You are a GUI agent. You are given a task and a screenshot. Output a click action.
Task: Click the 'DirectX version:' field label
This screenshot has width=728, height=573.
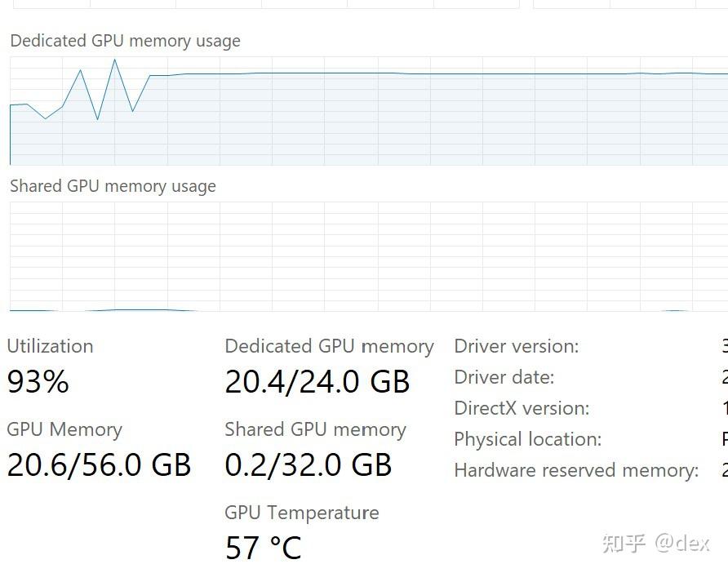521,408
